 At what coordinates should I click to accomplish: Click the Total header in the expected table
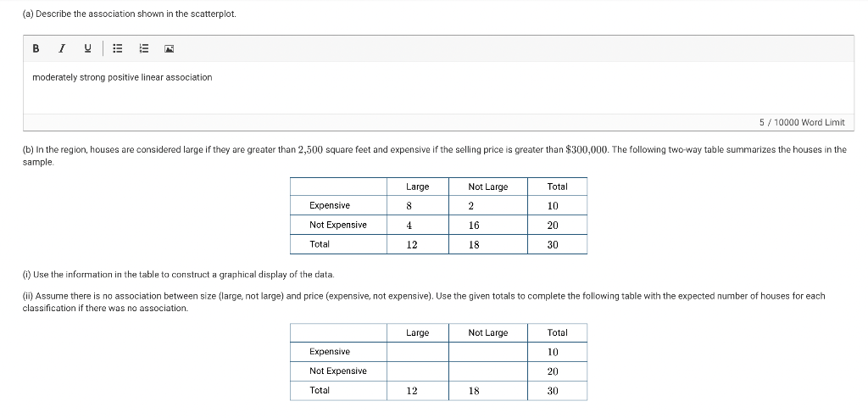point(558,332)
